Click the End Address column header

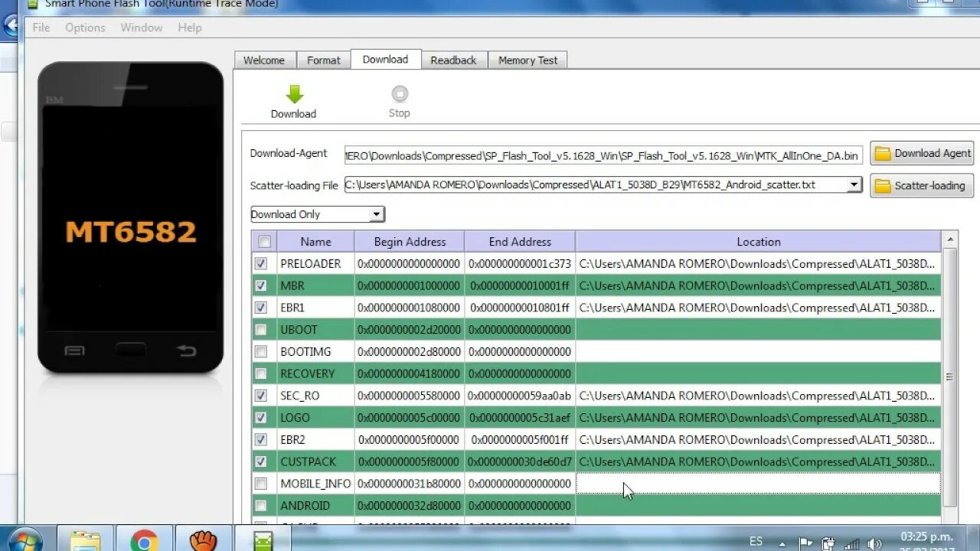tap(520, 242)
